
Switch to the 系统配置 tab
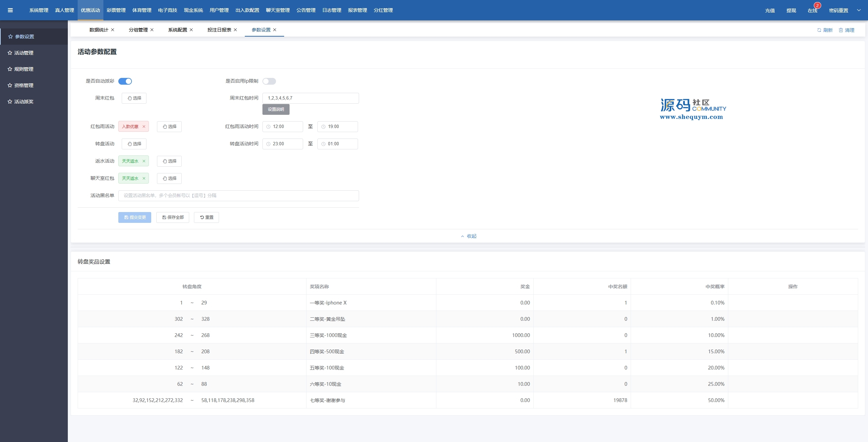tap(177, 30)
